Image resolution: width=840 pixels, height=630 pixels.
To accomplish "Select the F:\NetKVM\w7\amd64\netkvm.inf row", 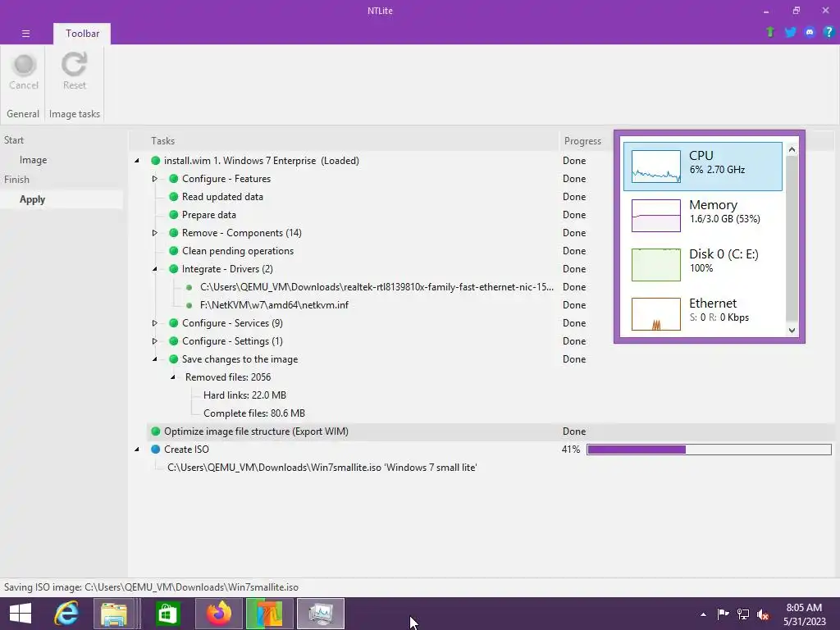I will [x=274, y=305].
